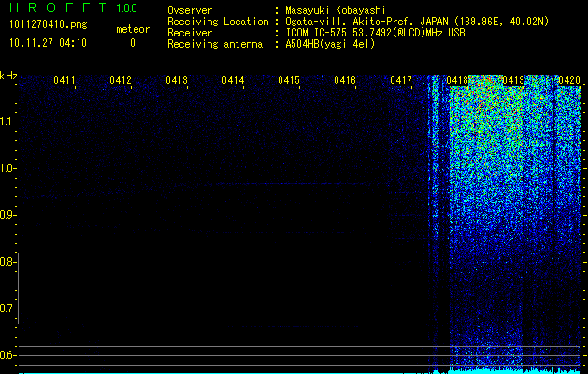Image resolution: width=588 pixels, height=374 pixels.
Task: Click the 0.9 kHz axis label
Action: click(x=7, y=215)
